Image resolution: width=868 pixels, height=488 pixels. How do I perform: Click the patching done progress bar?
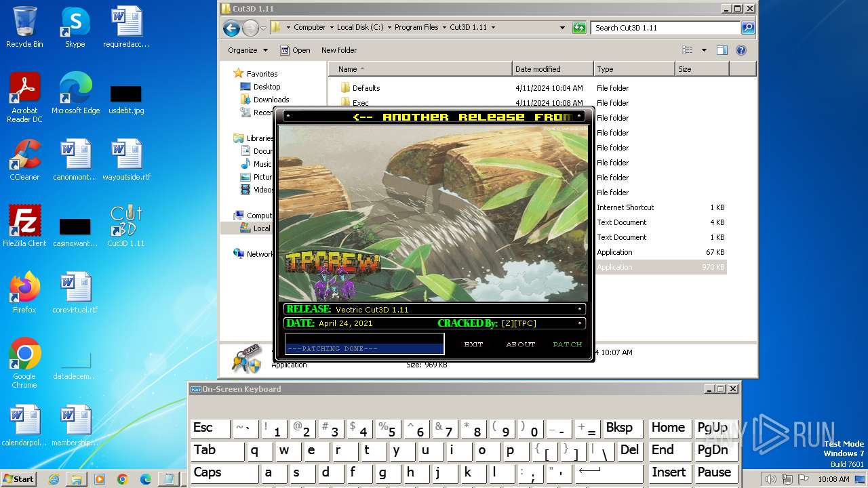point(364,344)
